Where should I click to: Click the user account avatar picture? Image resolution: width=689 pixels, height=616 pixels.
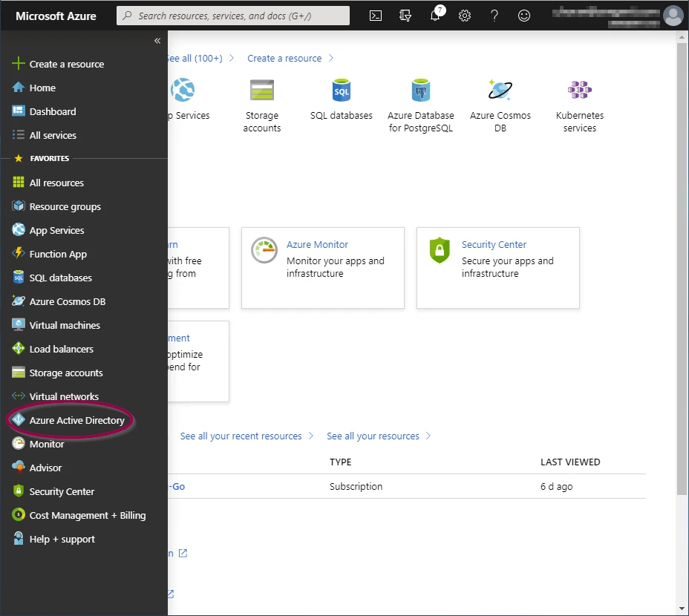673,15
